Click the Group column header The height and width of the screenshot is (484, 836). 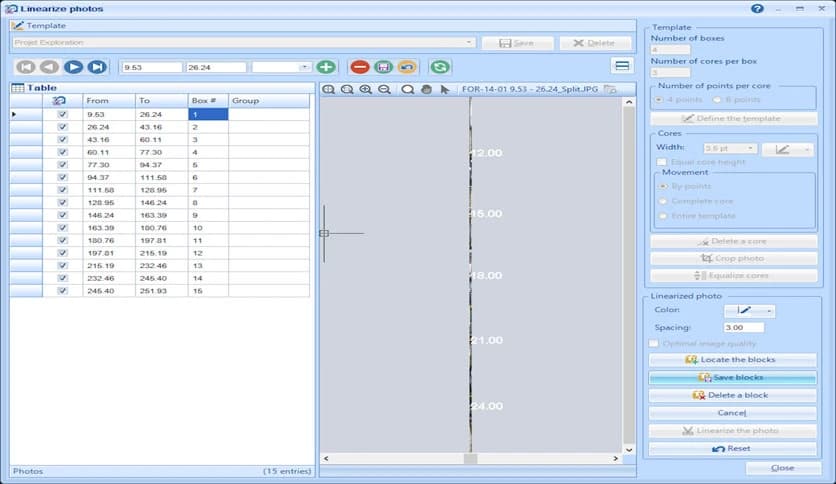pyautogui.click(x=269, y=100)
